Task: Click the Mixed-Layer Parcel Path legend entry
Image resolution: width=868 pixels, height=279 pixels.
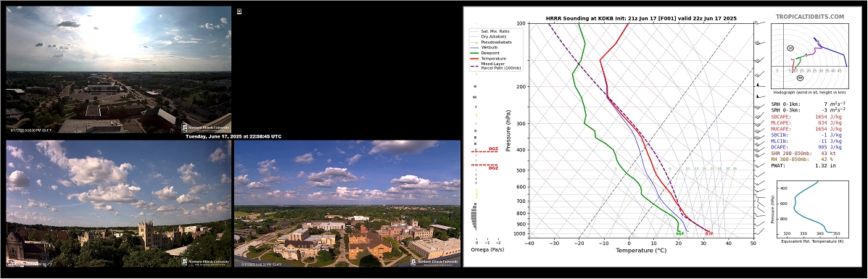Action: 494,66
